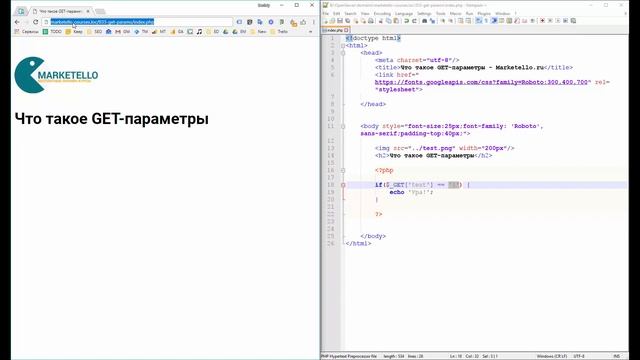The height and width of the screenshot is (360, 640).
Task: Collapse the php block fold marker on line 16
Action: (x=343, y=171)
